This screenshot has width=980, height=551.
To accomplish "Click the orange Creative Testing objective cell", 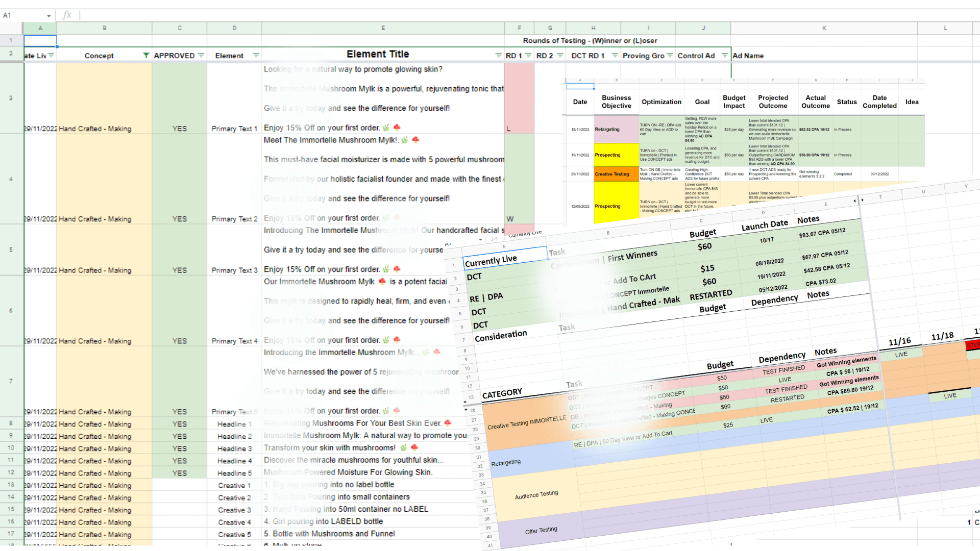I will point(616,174).
